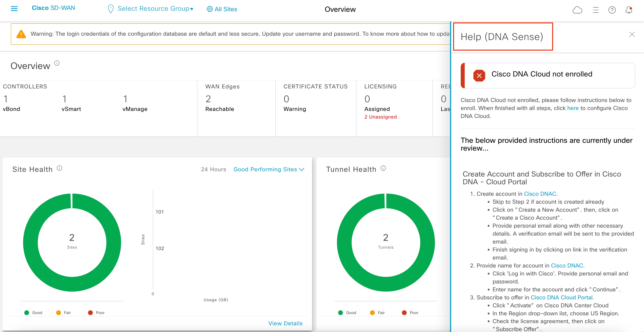Click the 24 Hours time label
The width and height of the screenshot is (644, 332).
pyautogui.click(x=214, y=169)
